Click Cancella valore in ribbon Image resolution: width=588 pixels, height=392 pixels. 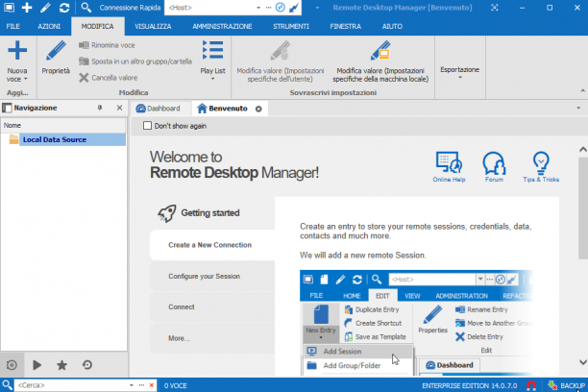click(x=108, y=78)
